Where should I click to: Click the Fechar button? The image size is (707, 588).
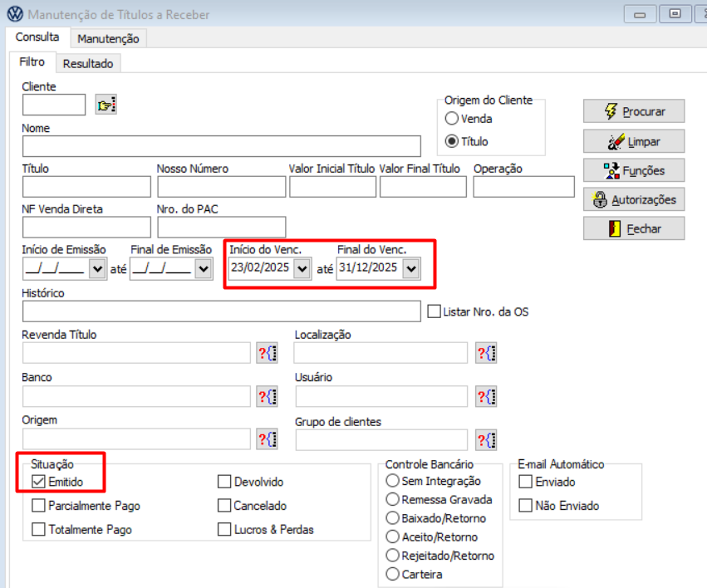coord(634,228)
